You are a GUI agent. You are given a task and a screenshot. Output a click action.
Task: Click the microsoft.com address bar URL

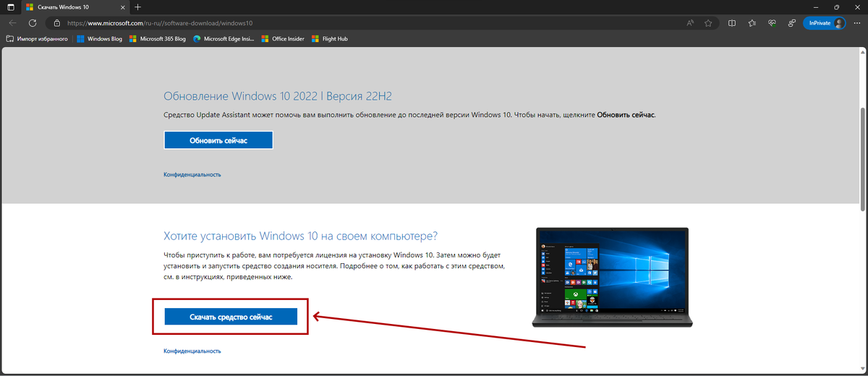click(x=159, y=23)
